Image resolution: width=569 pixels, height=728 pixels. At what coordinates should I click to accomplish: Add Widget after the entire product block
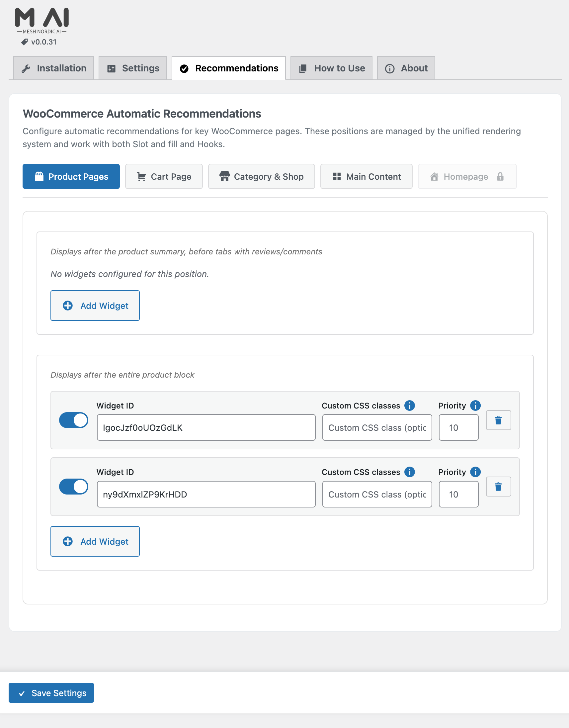tap(95, 541)
